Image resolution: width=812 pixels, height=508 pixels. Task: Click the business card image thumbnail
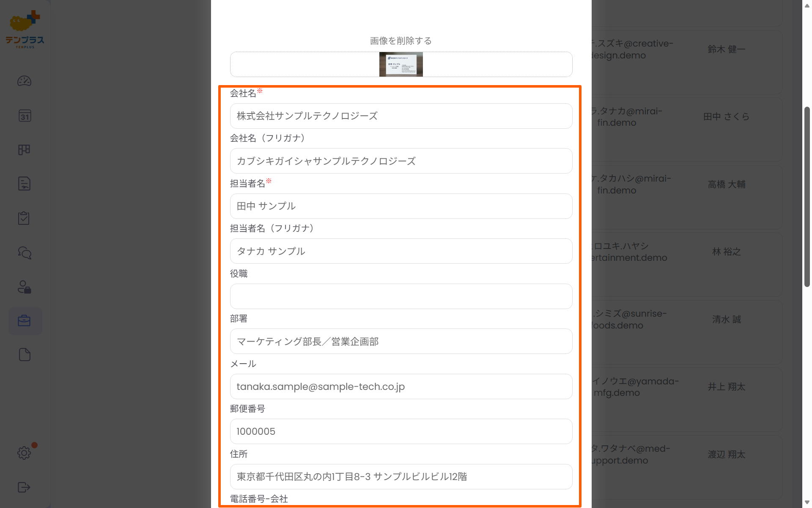tap(401, 64)
